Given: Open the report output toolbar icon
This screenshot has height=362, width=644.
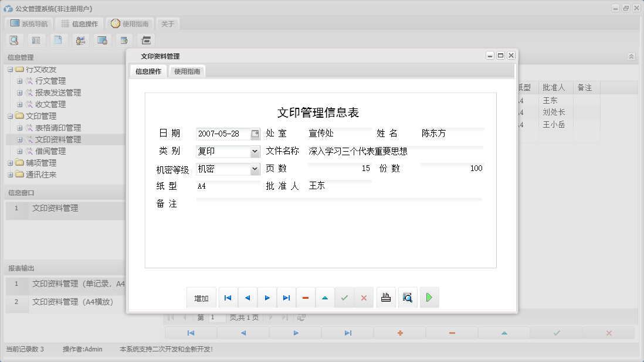Looking at the screenshot, I should coord(124,40).
